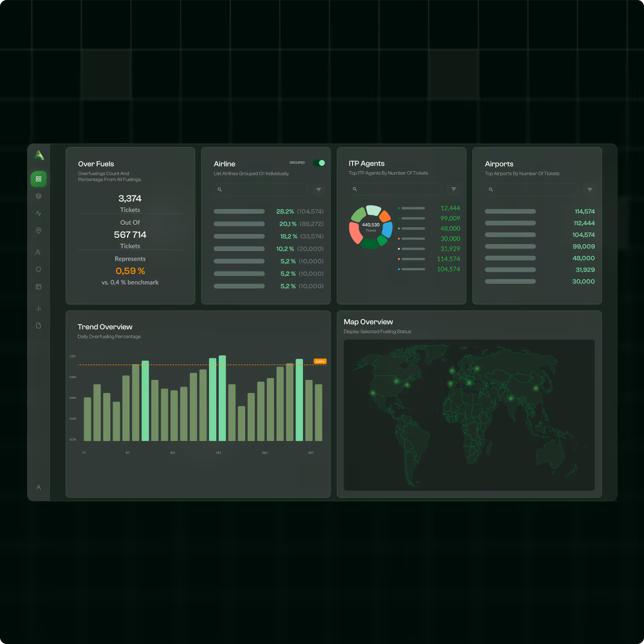Open the bar chart sidebar icon
Viewport: 644px width, 644px height.
39,308
